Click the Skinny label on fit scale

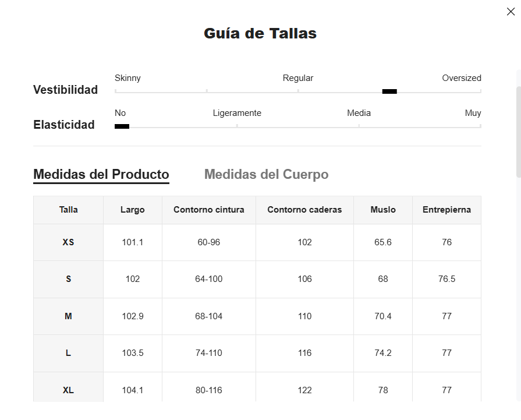click(127, 78)
